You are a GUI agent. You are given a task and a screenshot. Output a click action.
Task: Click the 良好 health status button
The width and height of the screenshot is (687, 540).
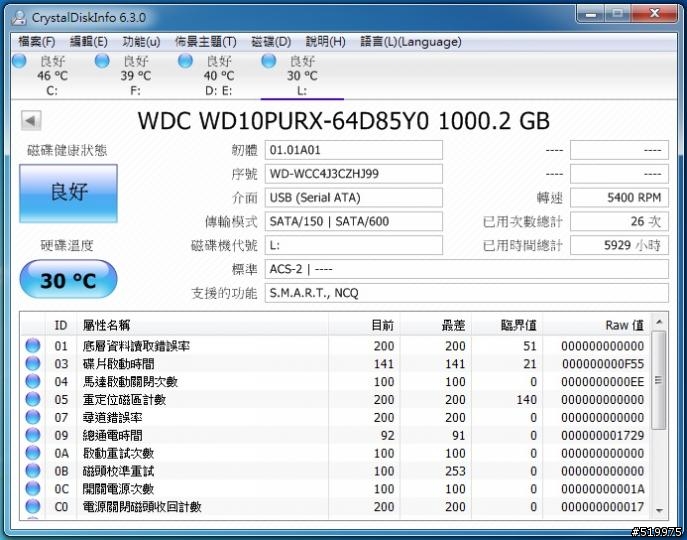[x=68, y=193]
